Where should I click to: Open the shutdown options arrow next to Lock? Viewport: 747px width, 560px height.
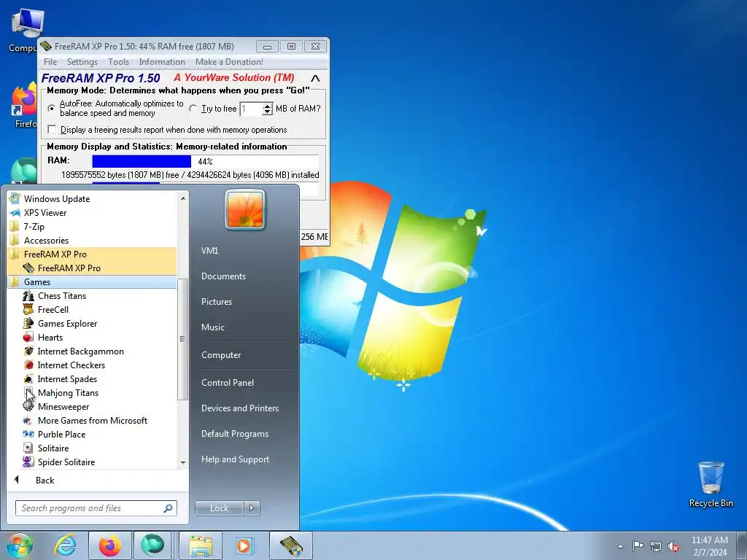coord(252,508)
